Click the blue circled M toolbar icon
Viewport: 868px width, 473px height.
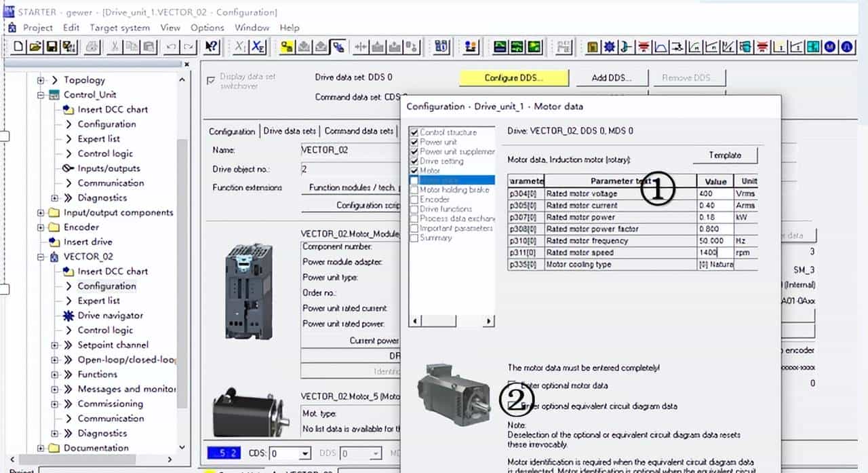pyautogui.click(x=831, y=47)
